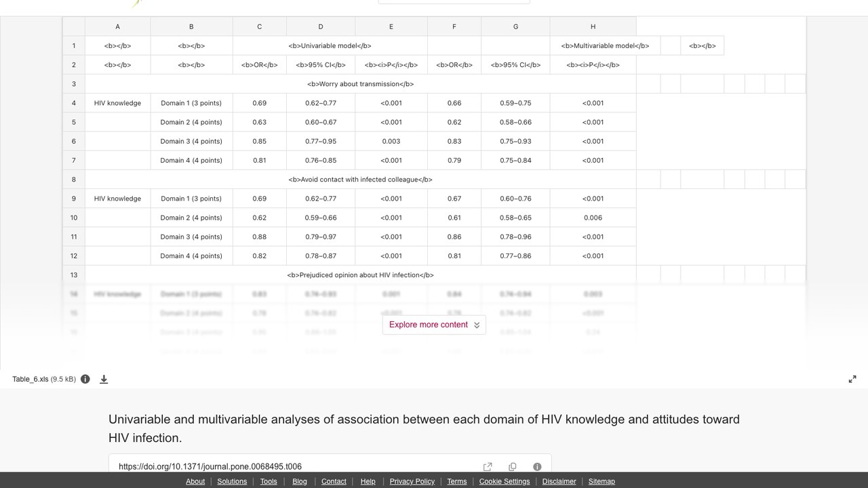Image resolution: width=868 pixels, height=488 pixels.
Task: Show file info for Table_6.xls
Action: [x=85, y=379]
